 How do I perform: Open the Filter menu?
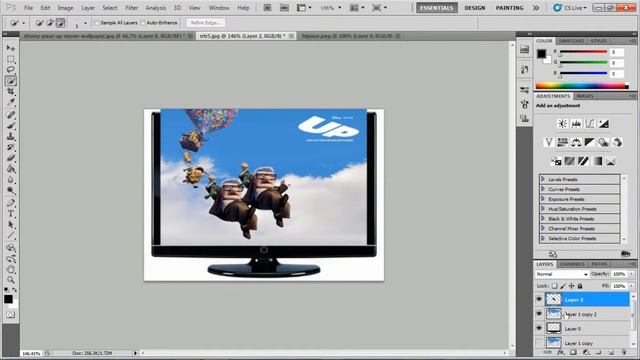click(131, 8)
